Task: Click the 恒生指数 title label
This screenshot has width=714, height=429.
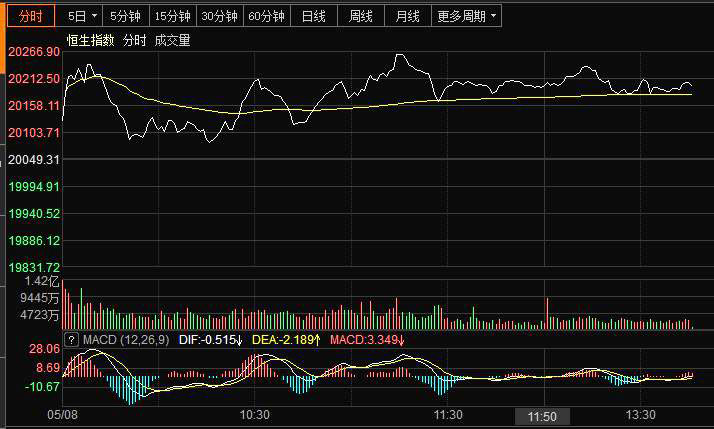Action: [90, 41]
